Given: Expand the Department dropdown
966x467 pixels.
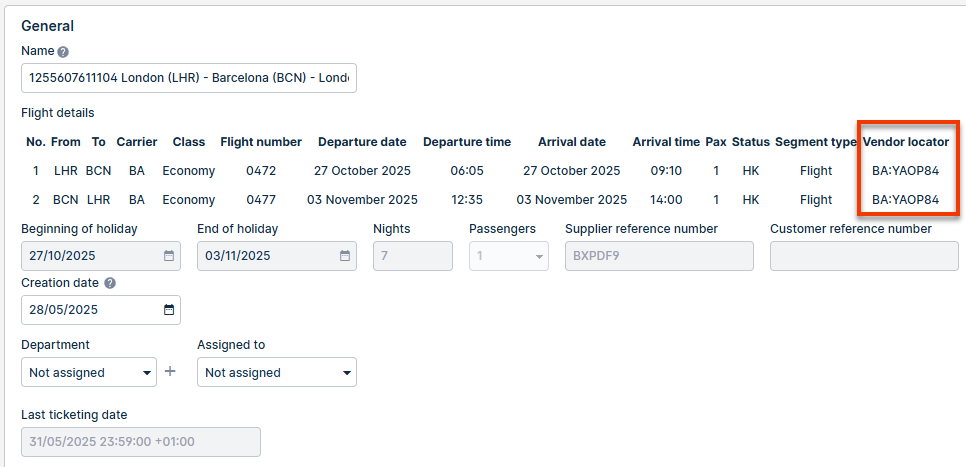Looking at the screenshot, I should [x=89, y=372].
